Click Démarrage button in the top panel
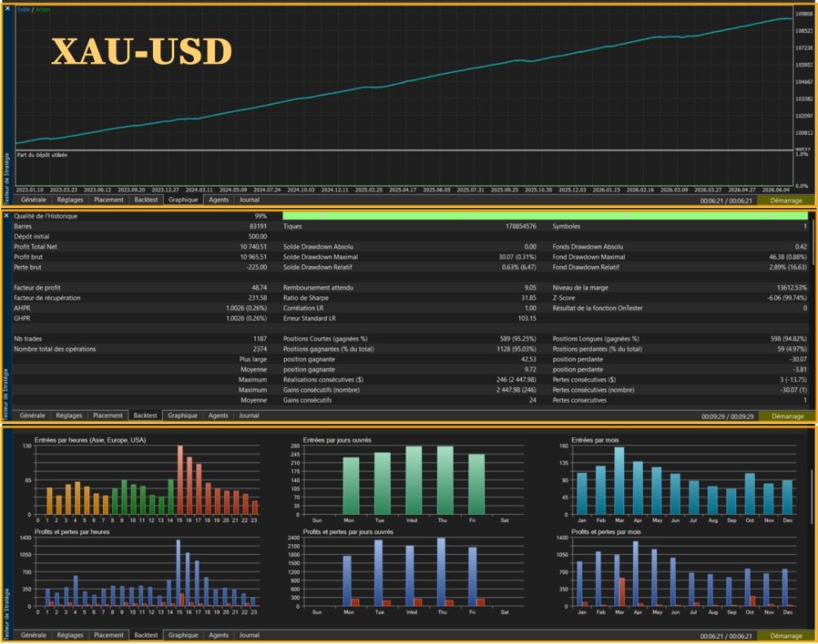The width and height of the screenshot is (818, 644). [x=785, y=200]
